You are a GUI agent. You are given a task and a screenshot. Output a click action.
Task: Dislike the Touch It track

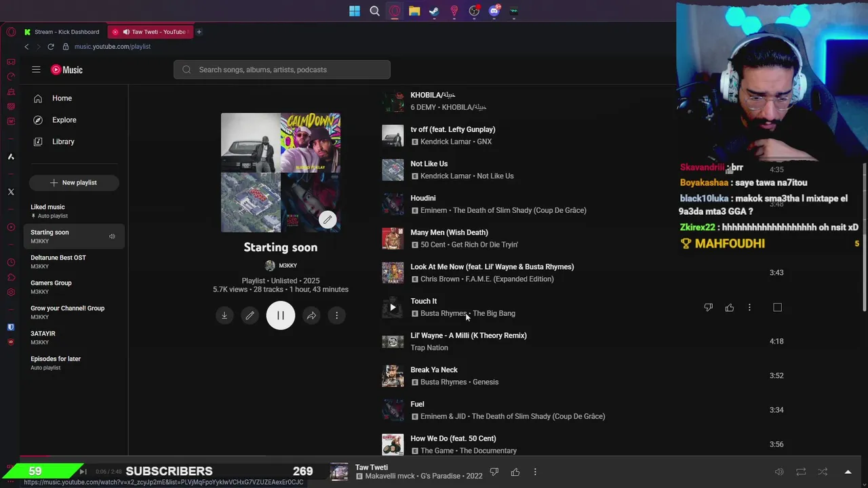[x=708, y=308]
